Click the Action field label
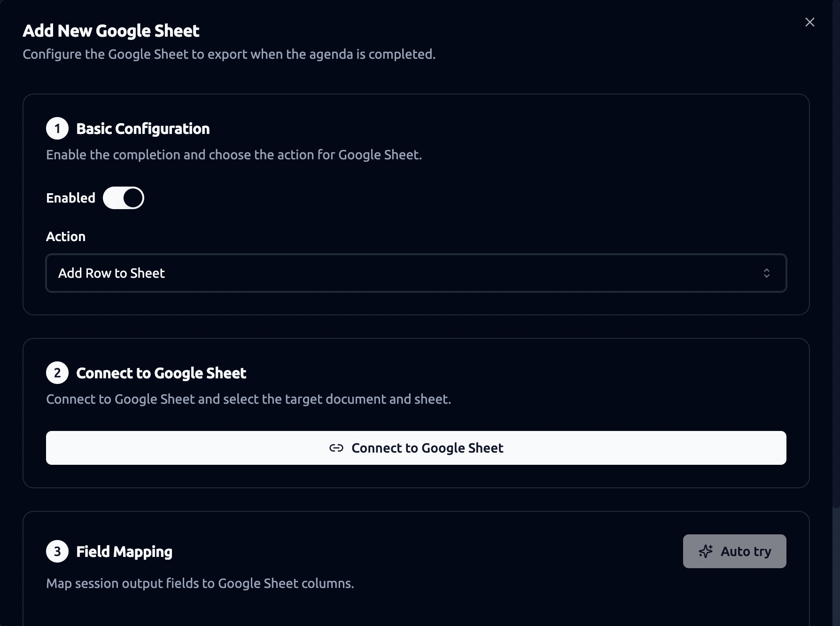840x626 pixels. click(66, 236)
